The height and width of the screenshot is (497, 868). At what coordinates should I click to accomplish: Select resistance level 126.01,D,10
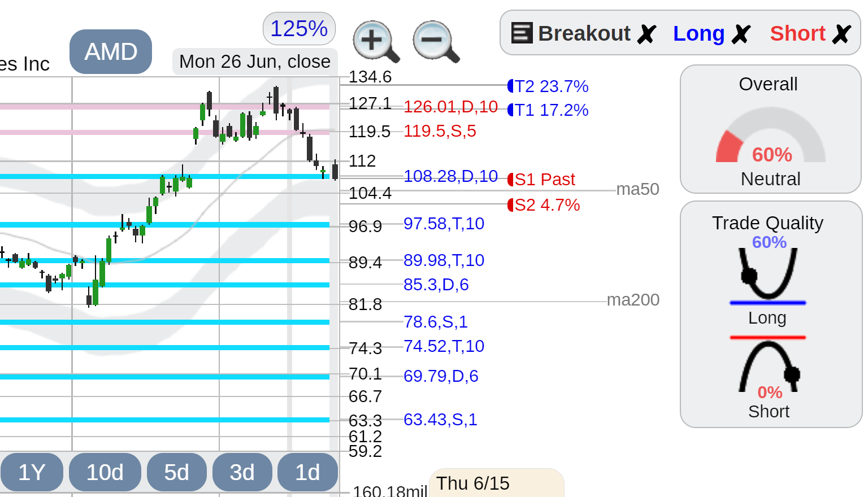(451, 107)
